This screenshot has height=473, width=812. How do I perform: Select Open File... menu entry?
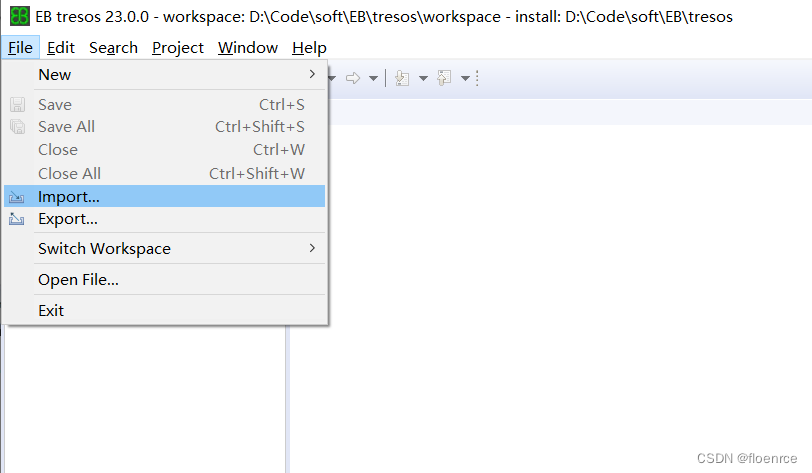point(165,280)
